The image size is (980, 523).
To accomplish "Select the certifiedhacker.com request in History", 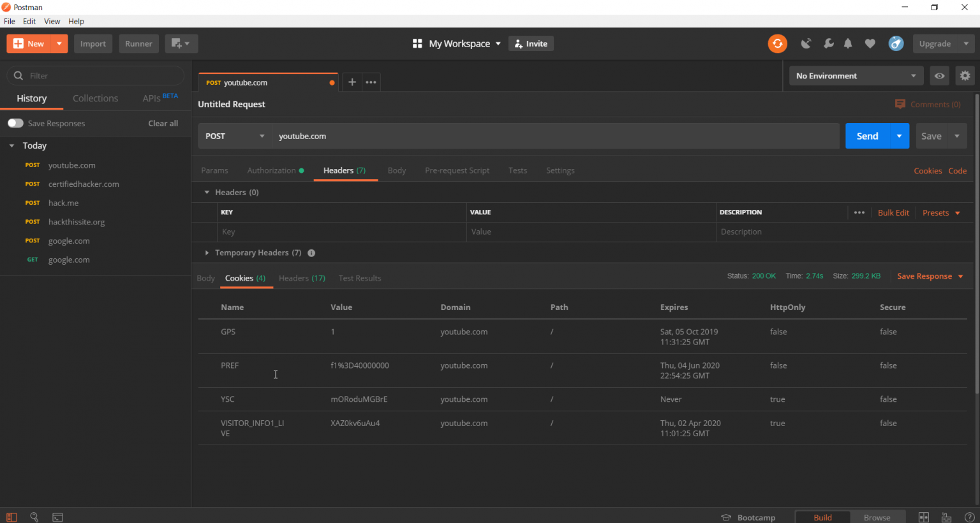I will (84, 184).
